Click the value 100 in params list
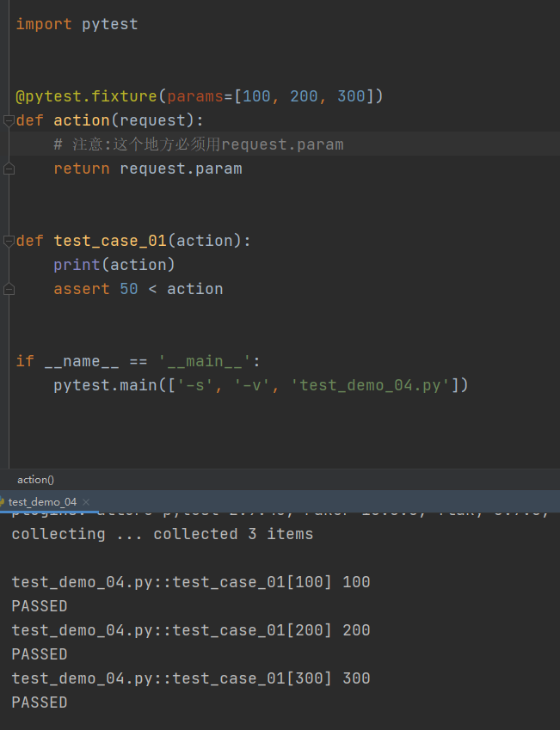This screenshot has height=730, width=560. [256, 96]
